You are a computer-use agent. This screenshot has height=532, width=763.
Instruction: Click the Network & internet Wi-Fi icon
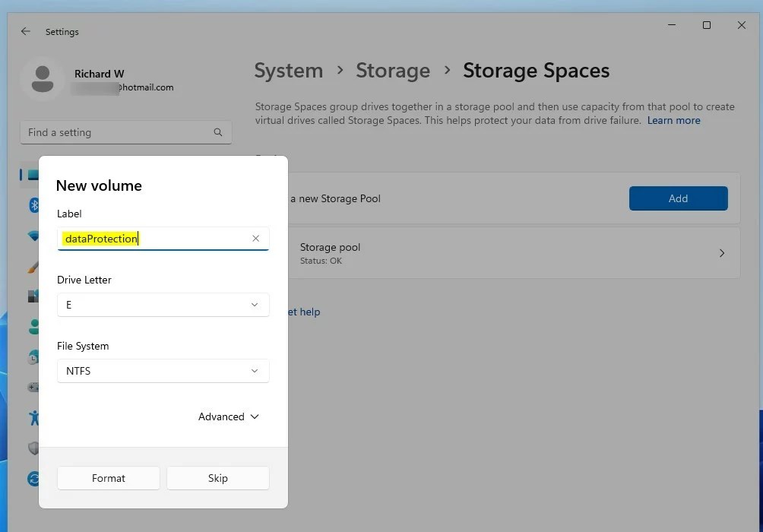[33, 236]
